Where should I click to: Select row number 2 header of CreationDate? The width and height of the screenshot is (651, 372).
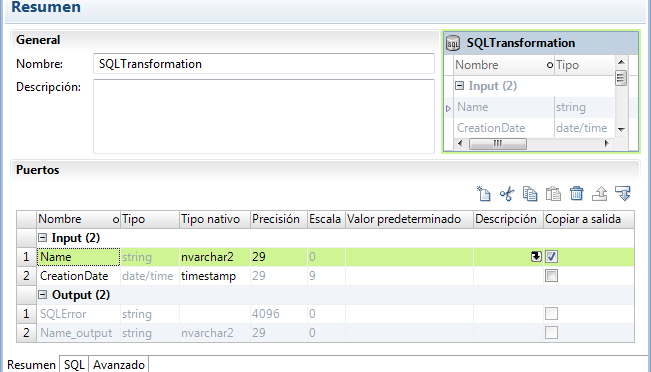[x=27, y=276]
